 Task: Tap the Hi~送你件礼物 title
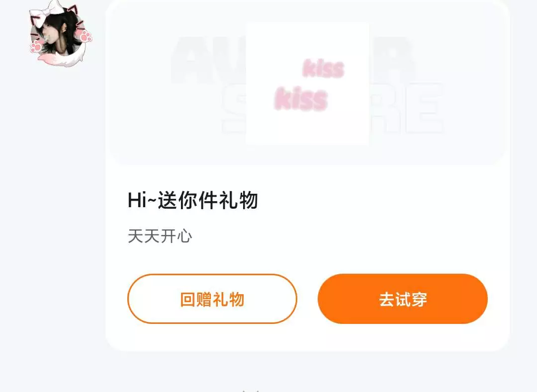click(192, 200)
